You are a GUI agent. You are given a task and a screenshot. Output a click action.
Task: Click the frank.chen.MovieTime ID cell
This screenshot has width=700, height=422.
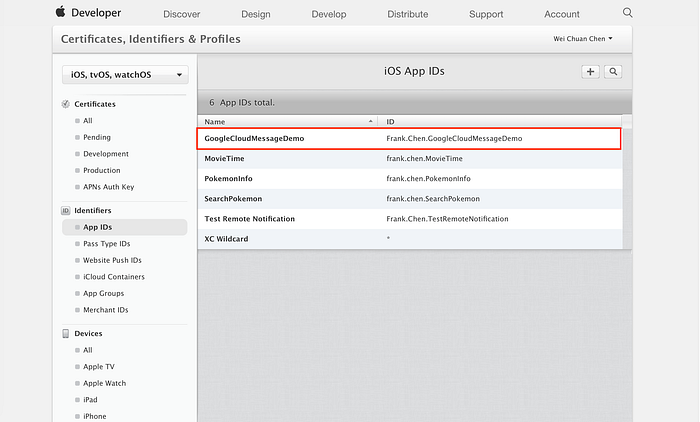(x=425, y=159)
